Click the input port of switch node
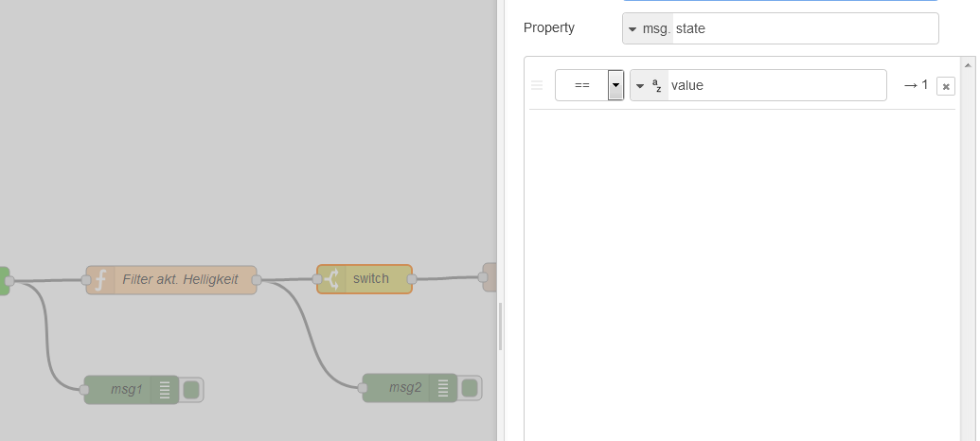This screenshot has height=441, width=980. (317, 279)
